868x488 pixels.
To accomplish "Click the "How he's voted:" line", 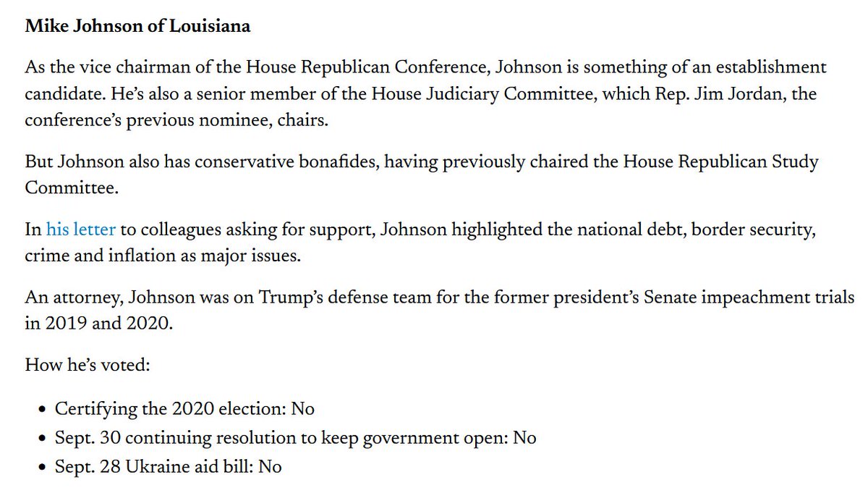I will pos(88,364).
